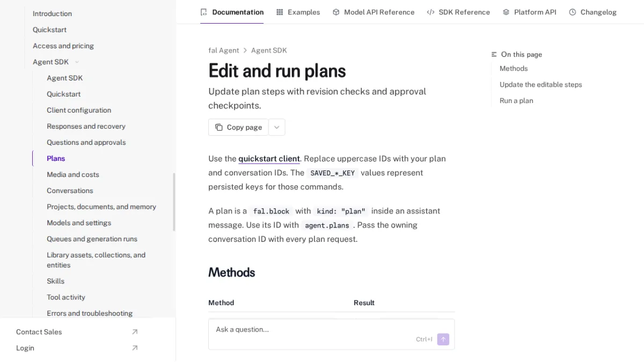Click the kind: "plan" code text

tap(341, 211)
